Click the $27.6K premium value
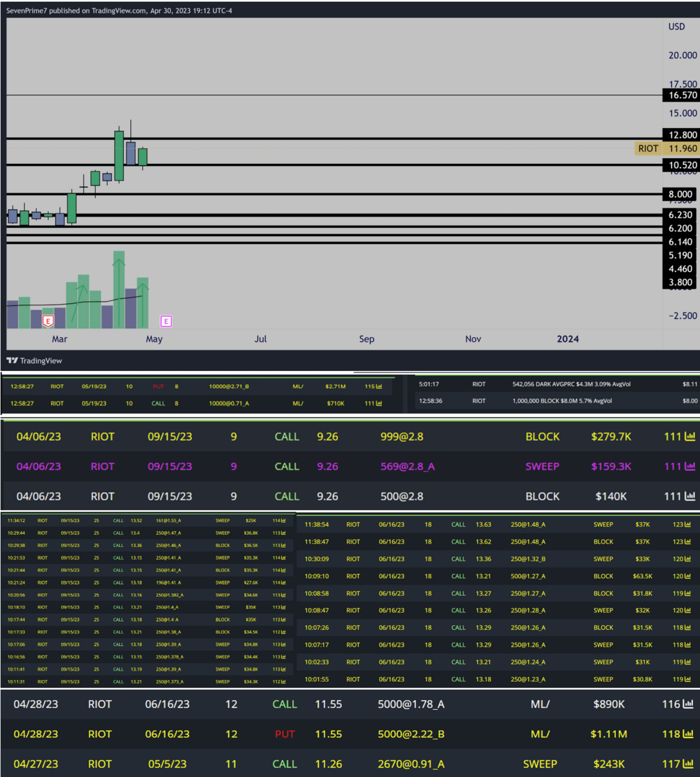The width and height of the screenshot is (700, 777). 249,582
